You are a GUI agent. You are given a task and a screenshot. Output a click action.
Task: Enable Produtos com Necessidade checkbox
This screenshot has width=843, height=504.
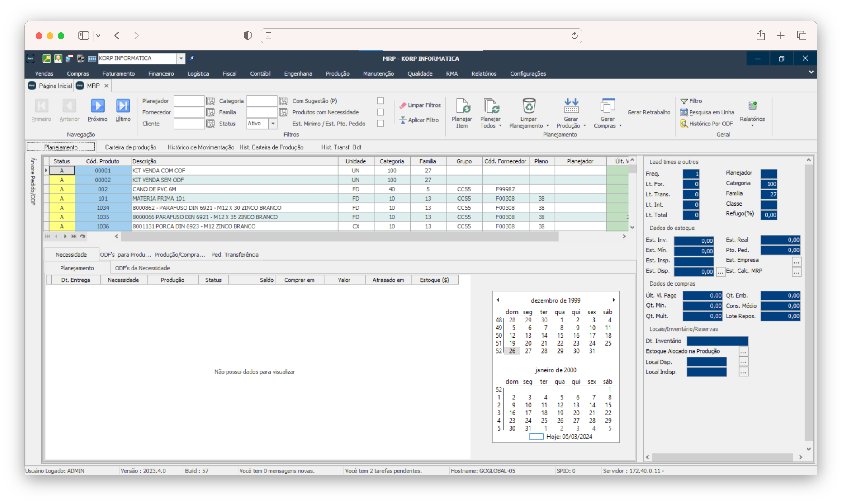tap(381, 112)
